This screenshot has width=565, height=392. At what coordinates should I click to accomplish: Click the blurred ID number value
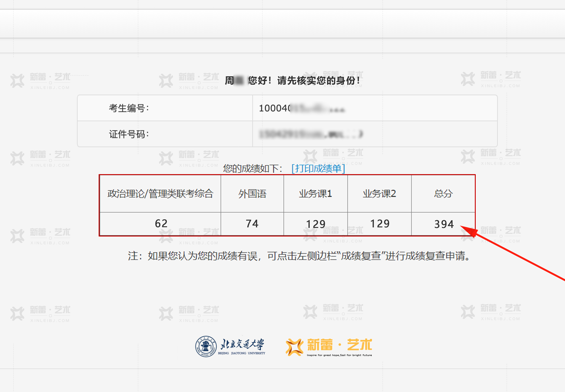click(x=311, y=134)
